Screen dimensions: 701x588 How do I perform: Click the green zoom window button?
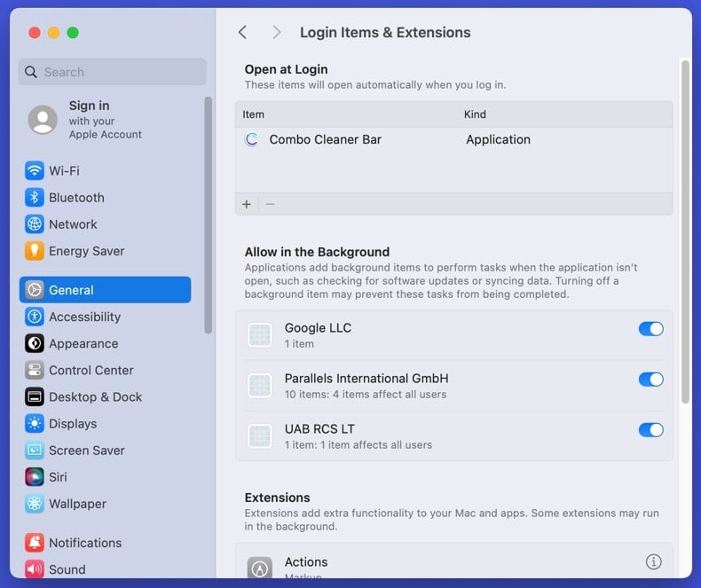(x=73, y=33)
